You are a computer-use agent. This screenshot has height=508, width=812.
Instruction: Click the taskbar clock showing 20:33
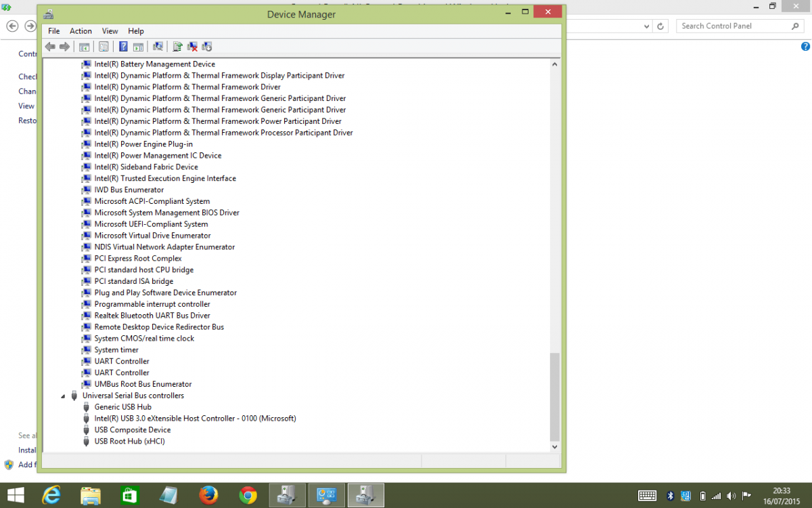782,490
